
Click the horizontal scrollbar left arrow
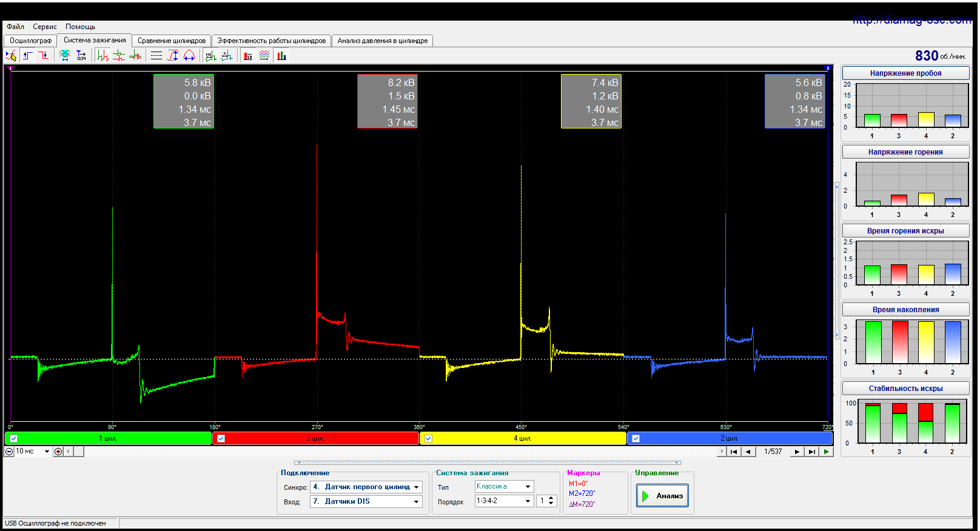[x=69, y=452]
